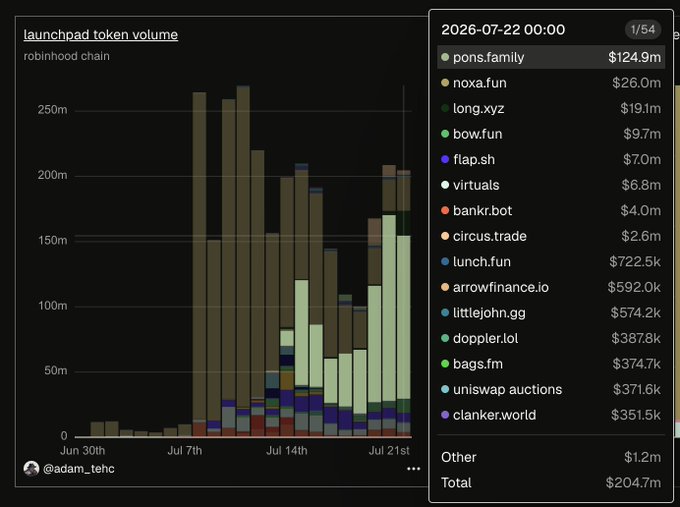Image resolution: width=680 pixels, height=507 pixels.
Task: Click the 100m y-axis label
Action: point(52,306)
